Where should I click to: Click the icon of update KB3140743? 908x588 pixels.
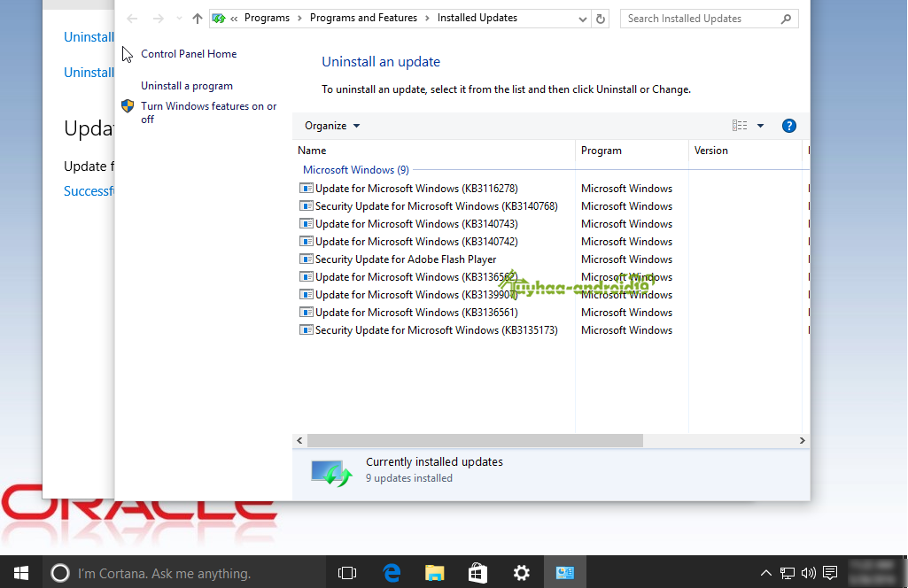(306, 223)
